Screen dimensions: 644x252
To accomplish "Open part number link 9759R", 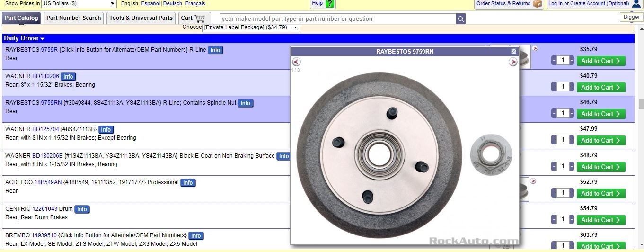I will [x=49, y=50].
